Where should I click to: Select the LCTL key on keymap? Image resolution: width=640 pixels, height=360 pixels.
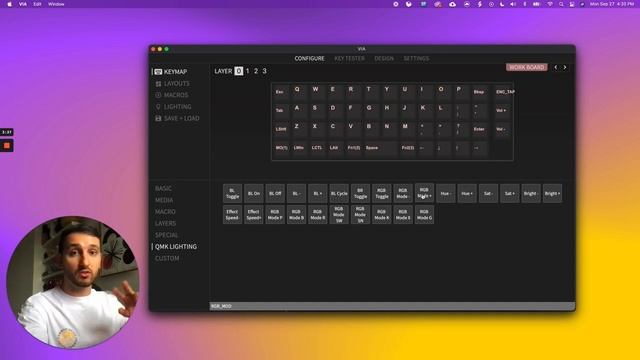click(x=317, y=148)
